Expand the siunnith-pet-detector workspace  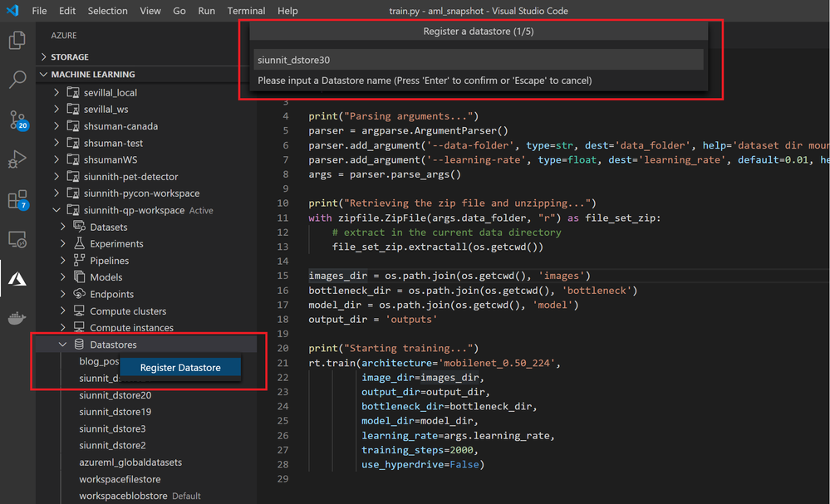pyautogui.click(x=130, y=177)
